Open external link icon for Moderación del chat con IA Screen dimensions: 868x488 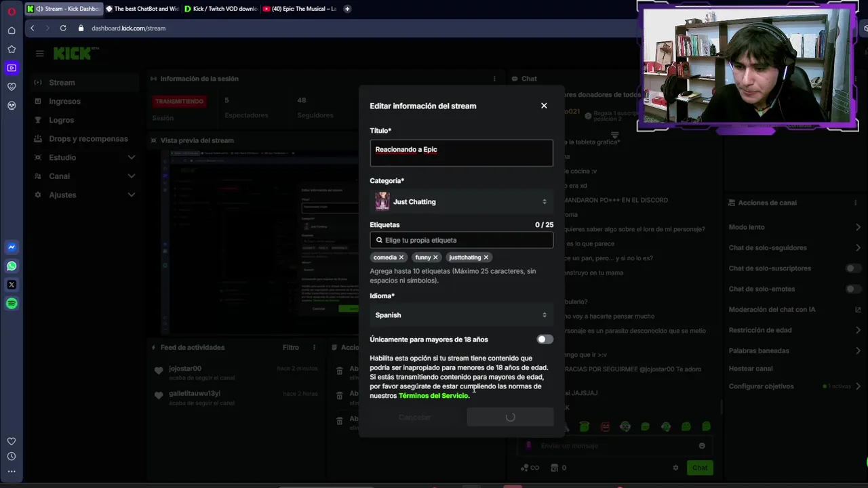point(858,310)
